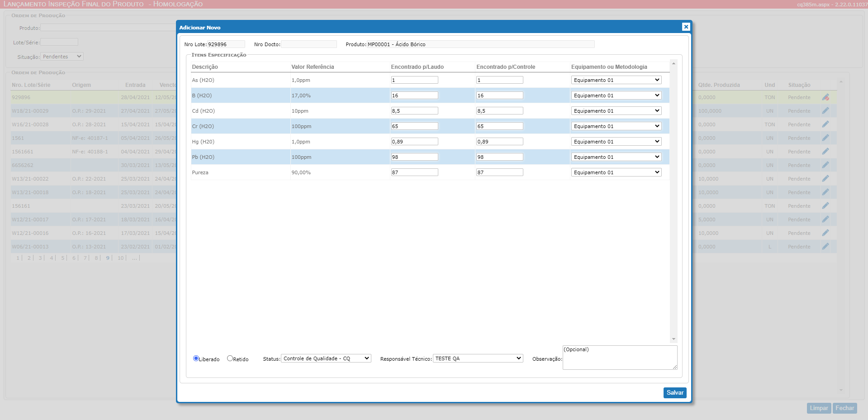Image resolution: width=868 pixels, height=420 pixels.
Task: Click entry date 28/04/2021
Action: (x=135, y=97)
